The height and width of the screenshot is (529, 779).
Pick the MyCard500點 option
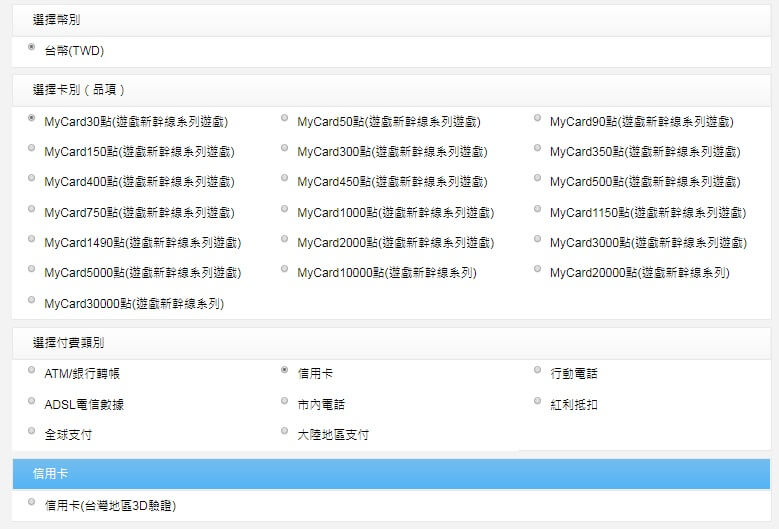(x=537, y=178)
